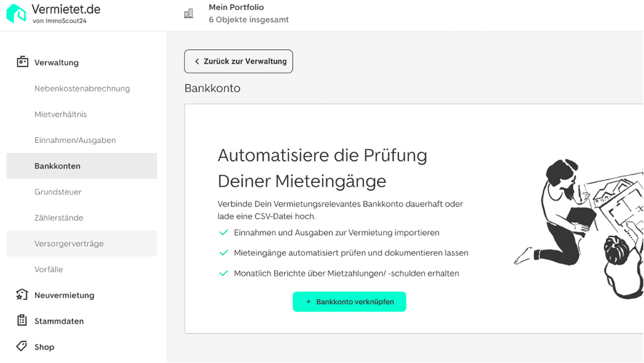Image resolution: width=644 pixels, height=363 pixels.
Task: Click the Bankkonto verknüpfen button
Action: pyautogui.click(x=350, y=302)
